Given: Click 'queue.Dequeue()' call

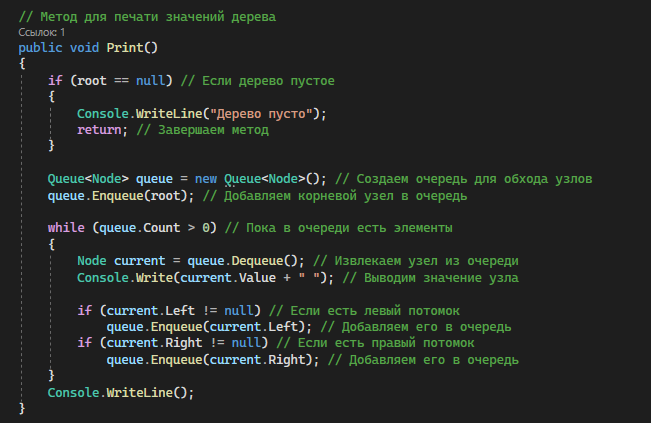Looking at the screenshot, I should (x=243, y=261).
